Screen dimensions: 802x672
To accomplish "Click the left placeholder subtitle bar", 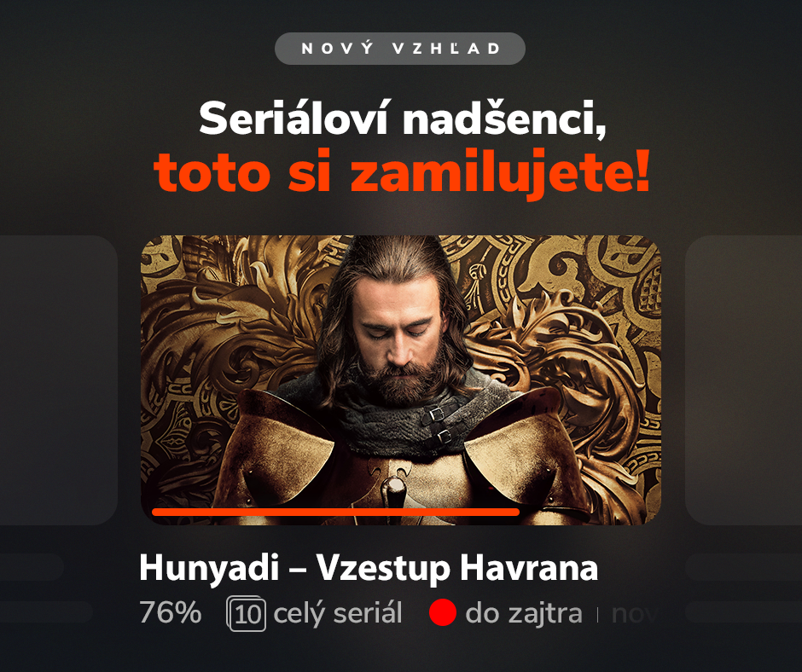I will click(46, 612).
